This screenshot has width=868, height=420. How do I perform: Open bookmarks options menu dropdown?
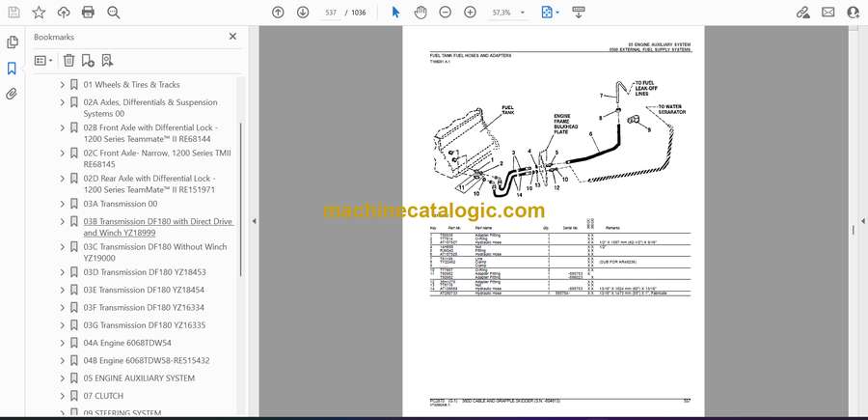click(x=43, y=61)
